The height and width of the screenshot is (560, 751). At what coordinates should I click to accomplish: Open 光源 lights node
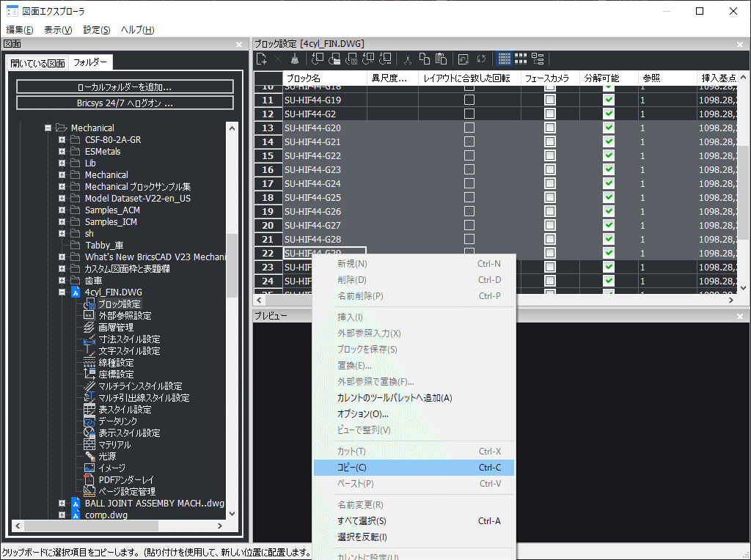click(107, 457)
